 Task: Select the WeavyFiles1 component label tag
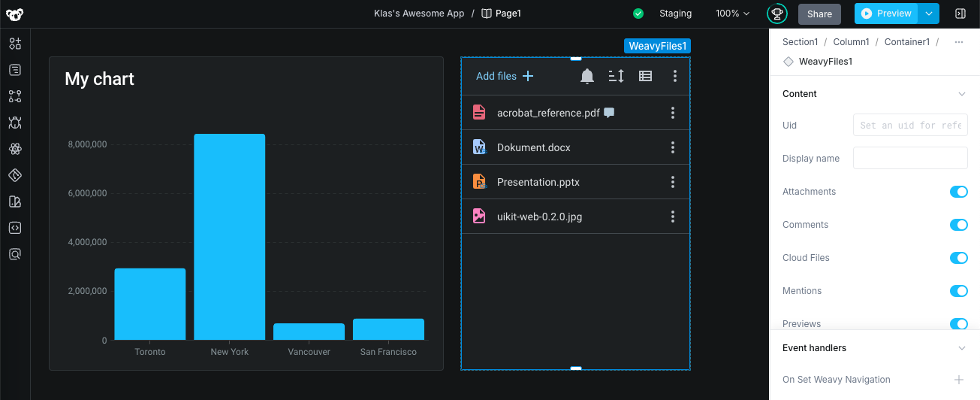pos(657,46)
